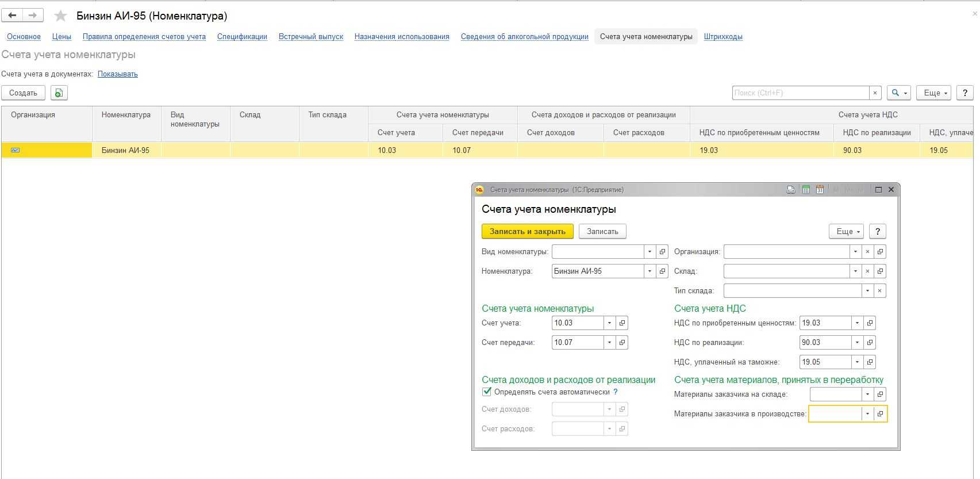Image resolution: width=980 pixels, height=479 pixels.
Task: Open Еще menu in list toolbar
Action: point(933,93)
